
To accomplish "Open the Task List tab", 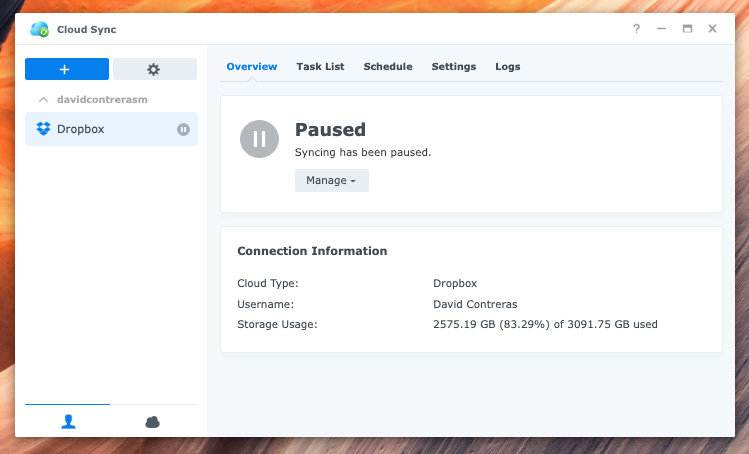I will pyautogui.click(x=320, y=66).
